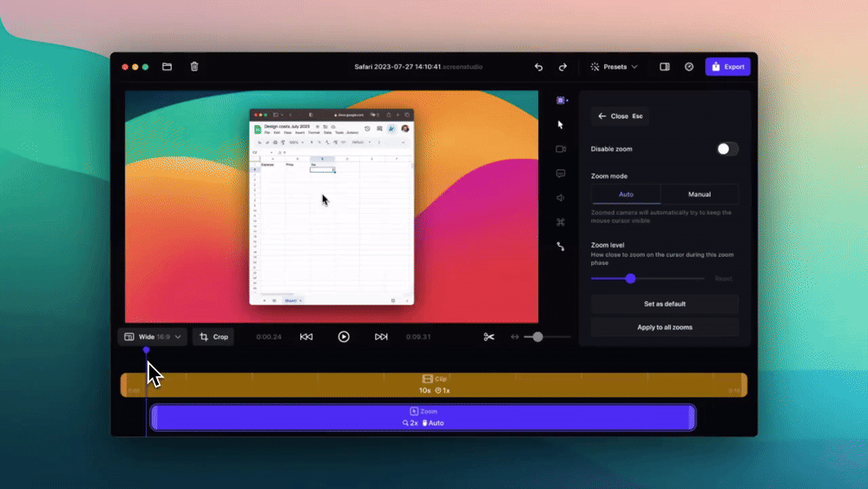Click the timeline width arrows icon

point(515,337)
